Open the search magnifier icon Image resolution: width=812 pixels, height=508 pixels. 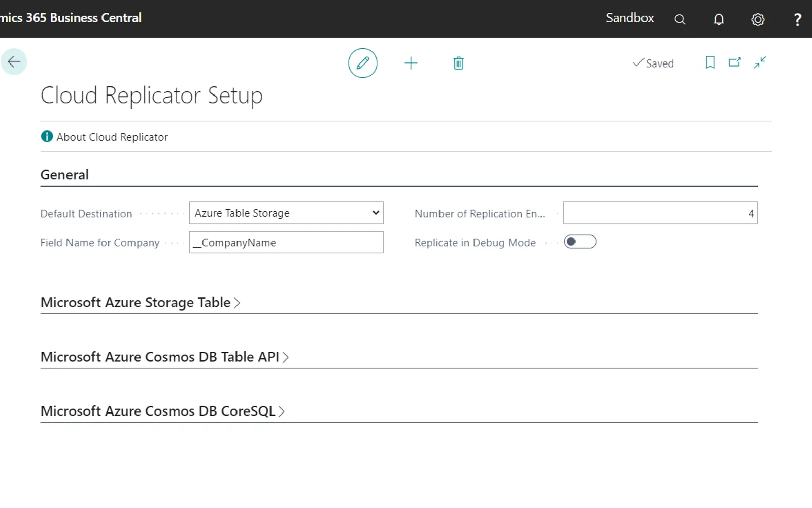coord(680,19)
